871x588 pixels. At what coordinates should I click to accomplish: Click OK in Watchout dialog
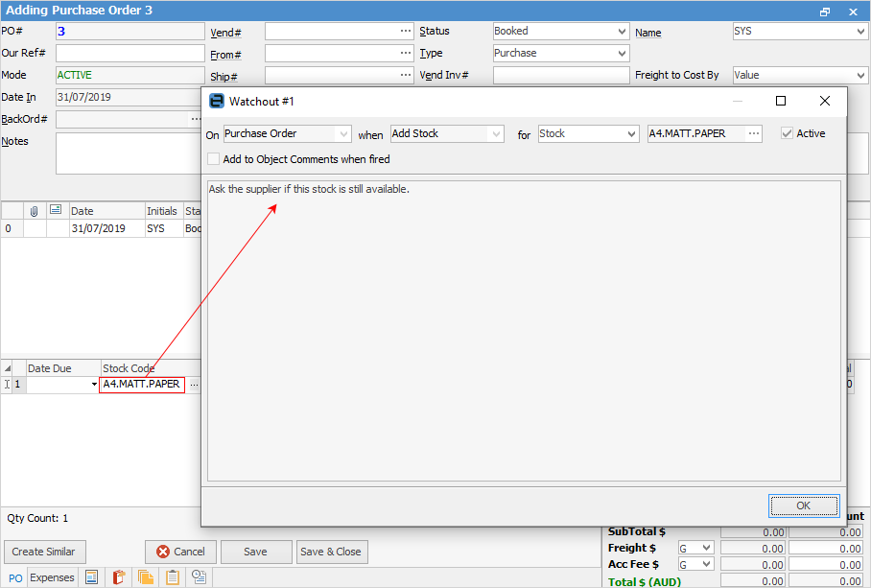tap(803, 506)
